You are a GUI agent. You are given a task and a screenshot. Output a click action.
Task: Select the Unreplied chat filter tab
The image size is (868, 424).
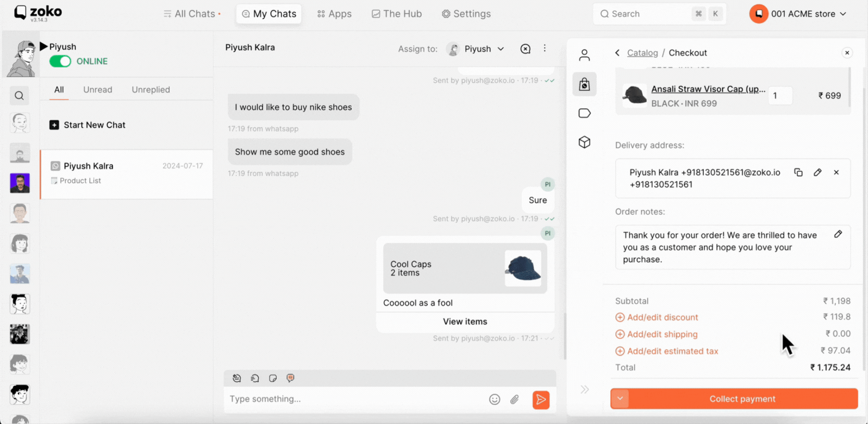click(151, 90)
